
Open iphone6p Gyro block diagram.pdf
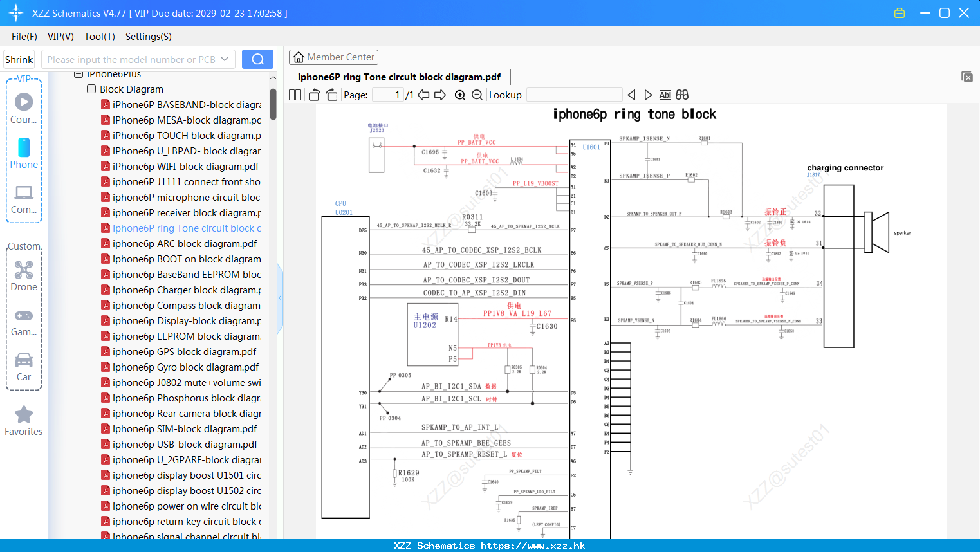click(x=180, y=367)
